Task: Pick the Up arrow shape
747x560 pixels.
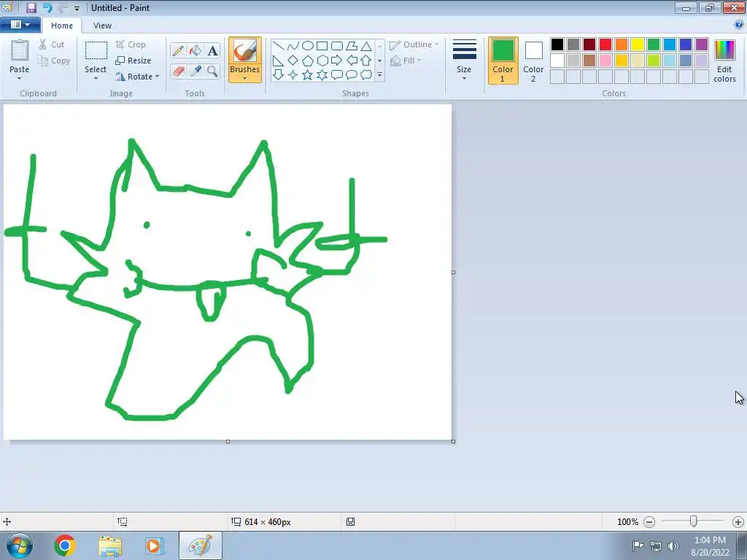Action: point(366,61)
